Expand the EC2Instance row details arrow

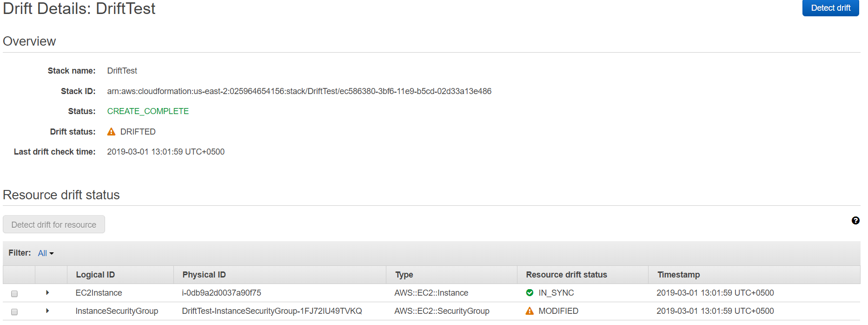point(47,293)
